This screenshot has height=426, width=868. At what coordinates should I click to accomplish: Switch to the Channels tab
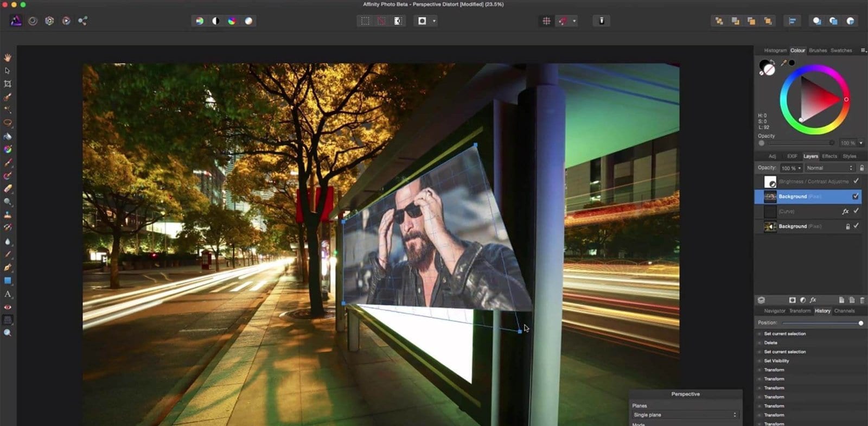click(x=844, y=311)
